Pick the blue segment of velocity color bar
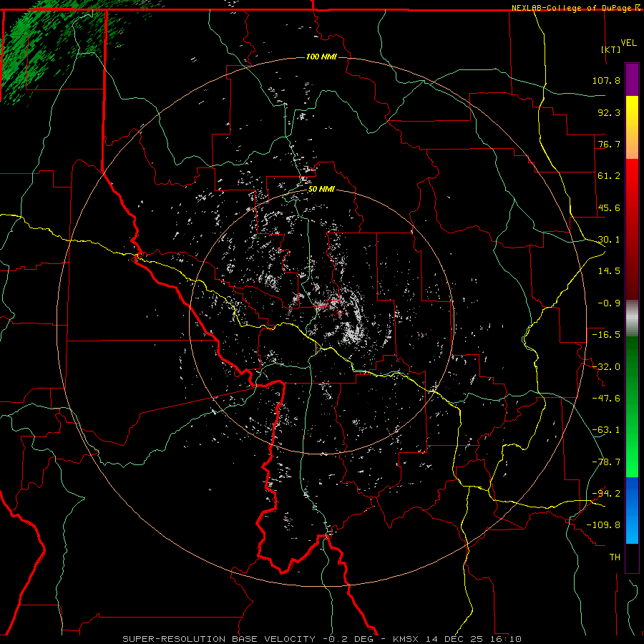Image resolution: width=644 pixels, height=644 pixels. [632, 510]
